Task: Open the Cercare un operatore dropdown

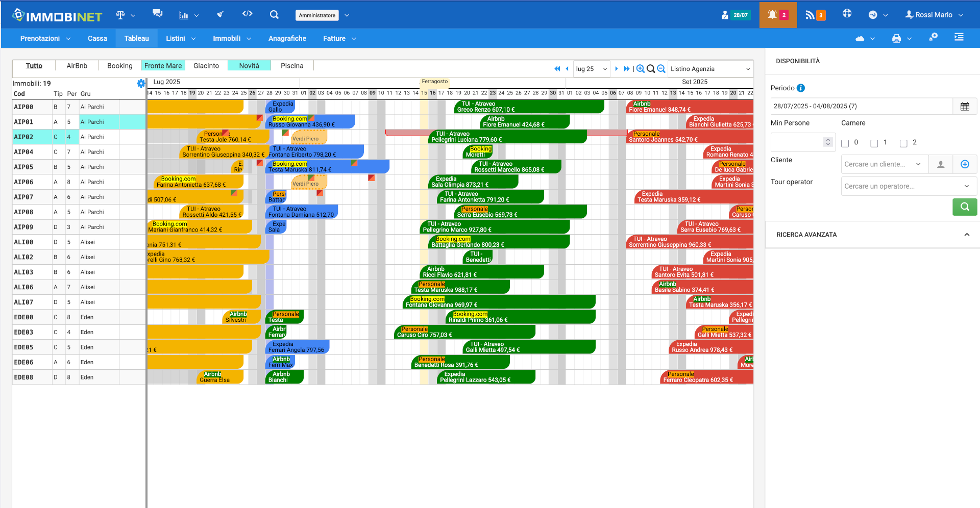Action: pyautogui.click(x=909, y=186)
